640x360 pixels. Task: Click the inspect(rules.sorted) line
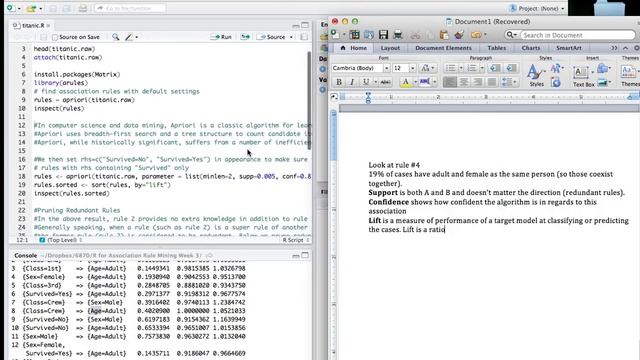pos(71,193)
